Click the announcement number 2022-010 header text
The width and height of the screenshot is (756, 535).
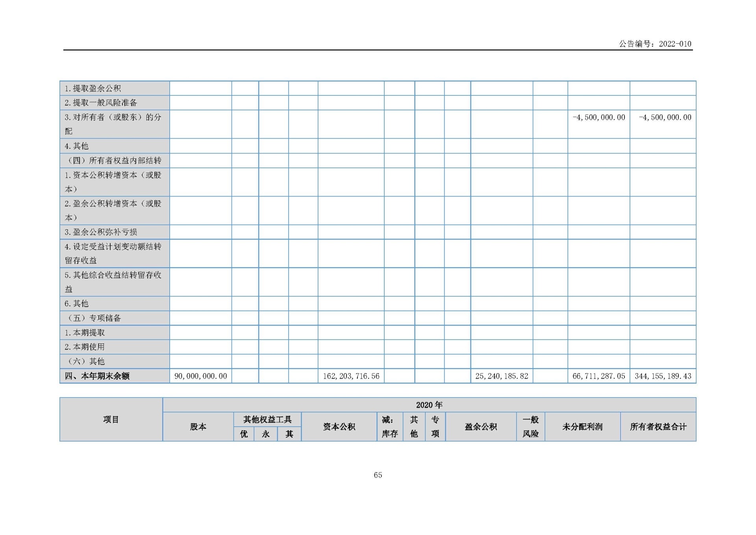coord(655,44)
